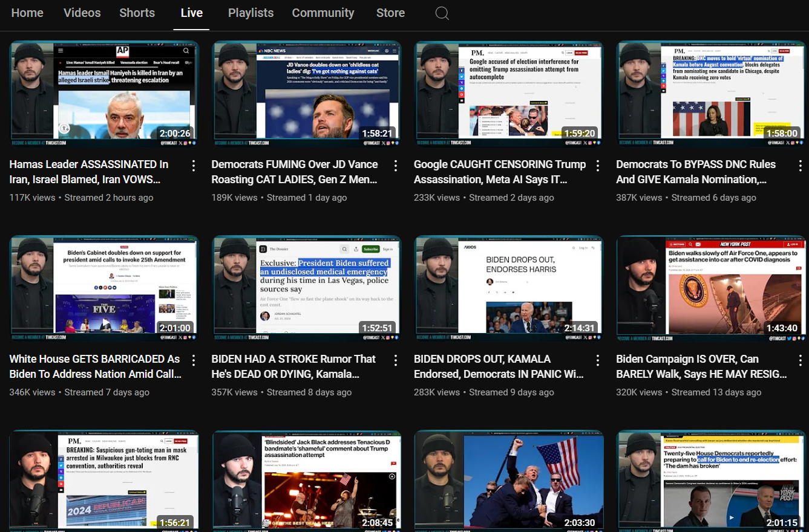Play the Google election interference thumbnail
This screenshot has height=532, width=809.
(508, 94)
